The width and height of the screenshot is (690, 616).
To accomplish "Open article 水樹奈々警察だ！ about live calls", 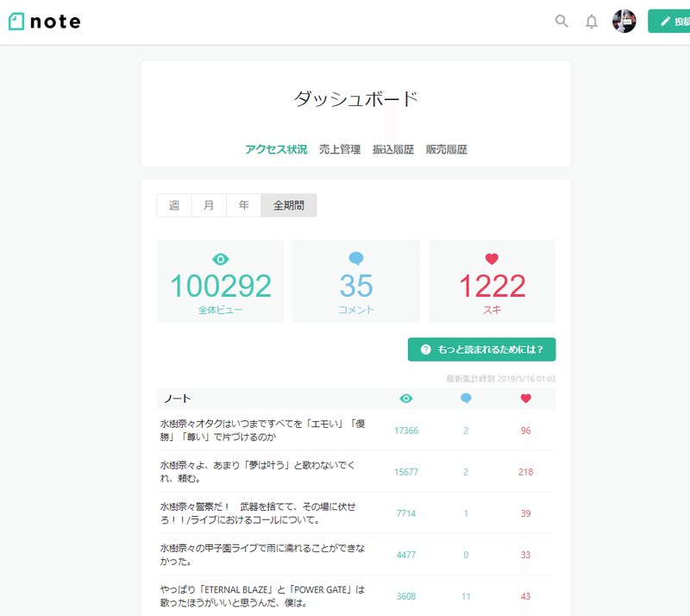I will click(x=258, y=513).
